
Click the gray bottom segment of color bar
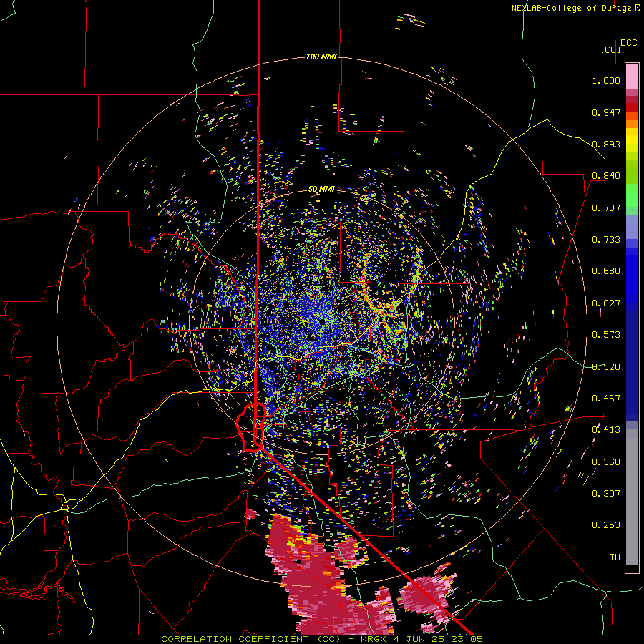point(632,497)
